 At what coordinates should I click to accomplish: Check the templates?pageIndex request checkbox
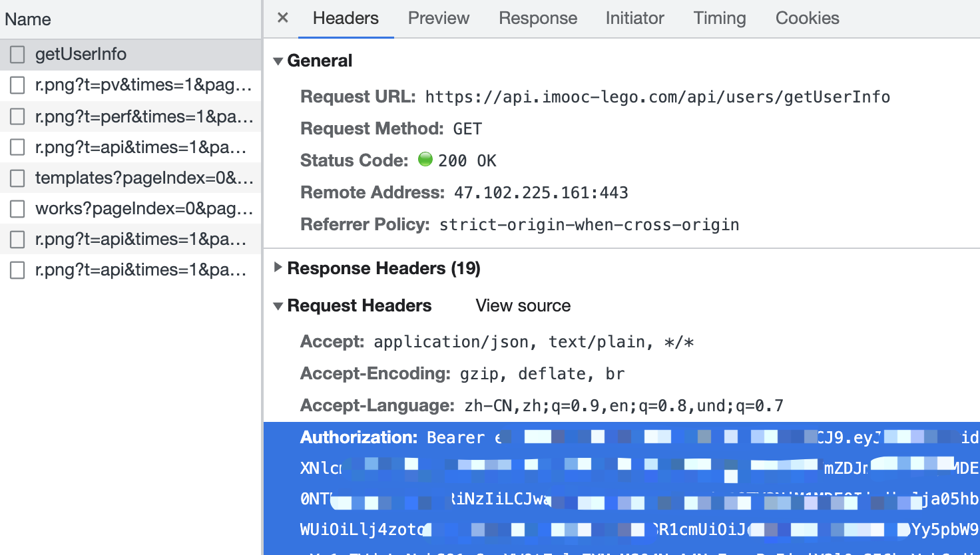pos(17,178)
